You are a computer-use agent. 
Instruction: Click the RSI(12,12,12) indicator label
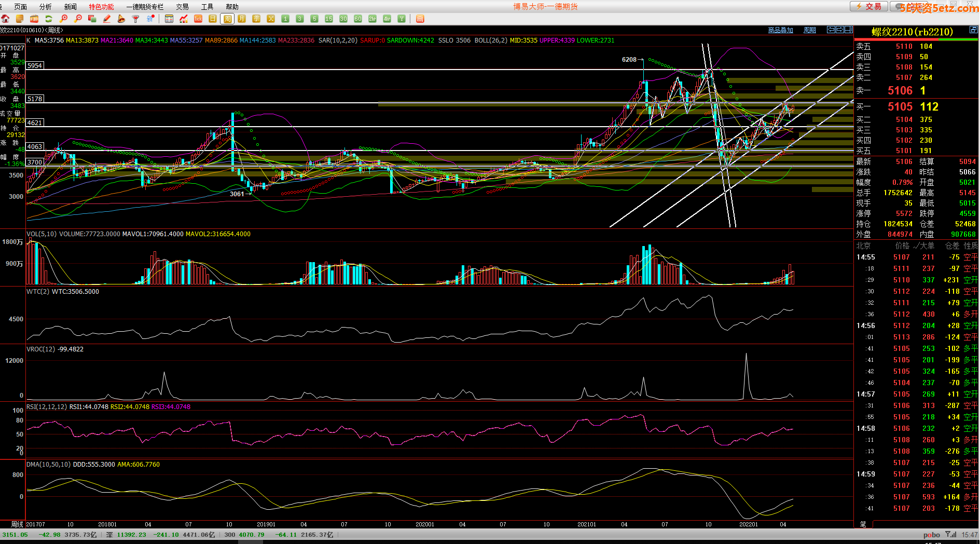[47, 407]
